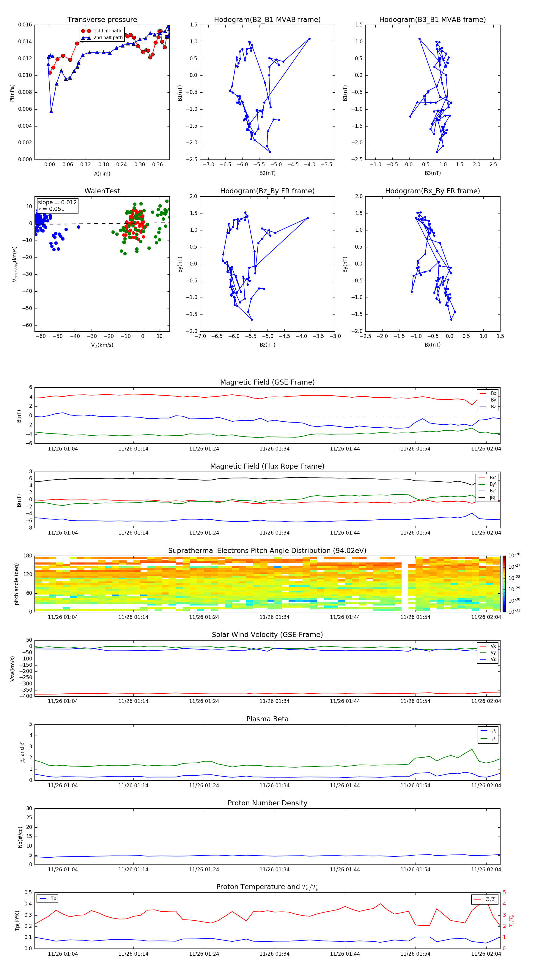Click the "pitch angle (deg)" axis label
Image resolution: width=535 pixels, height=980 pixels.
pyautogui.click(x=16, y=584)
